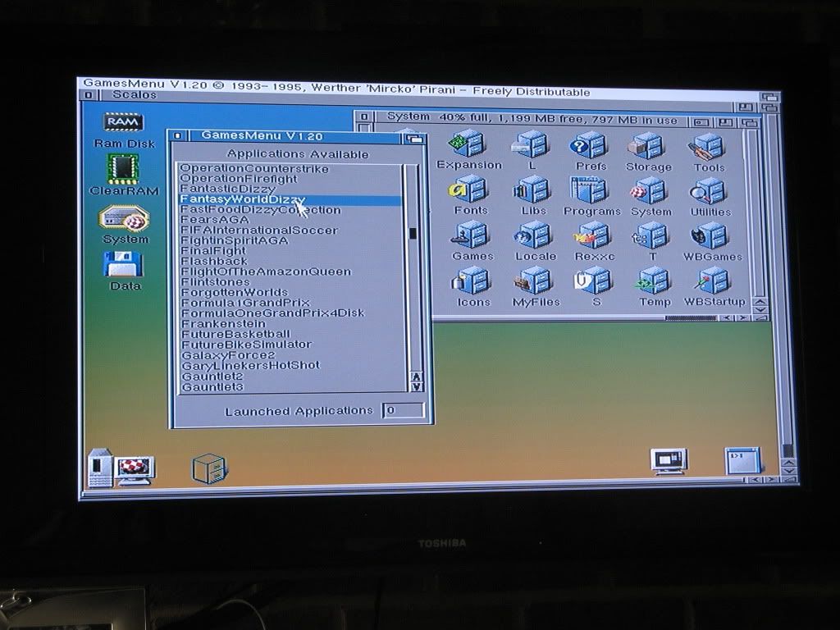Open the T drawer icon
This screenshot has height=630, width=840.
(651, 237)
